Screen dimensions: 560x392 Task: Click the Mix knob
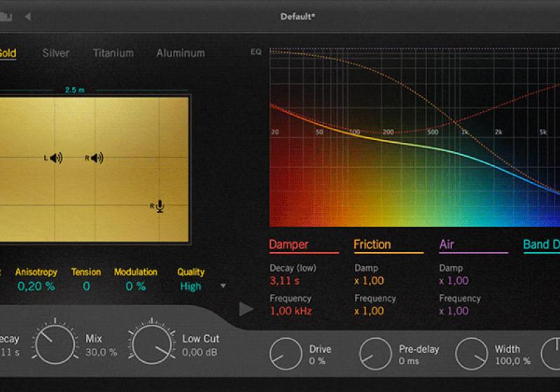(56, 343)
